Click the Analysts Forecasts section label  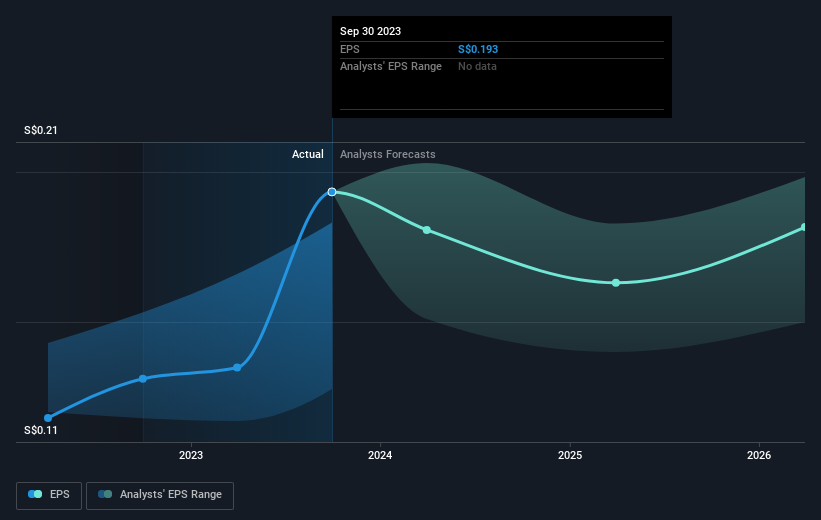tap(387, 154)
